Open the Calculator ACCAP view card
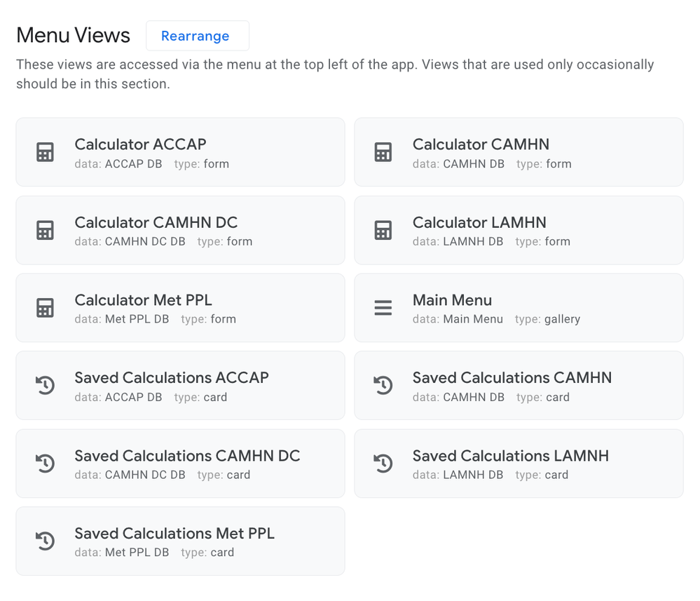 click(x=180, y=152)
